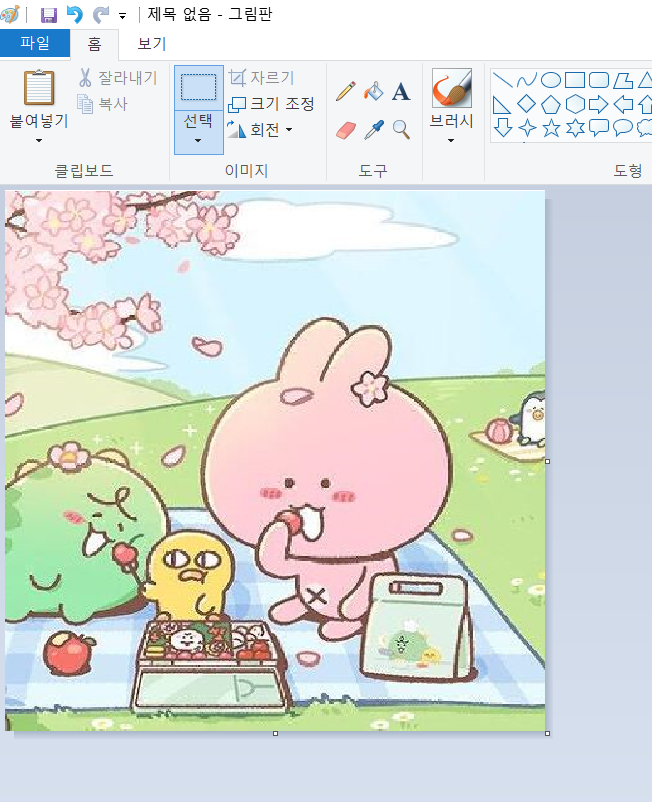The width and height of the screenshot is (652, 802).
Task: Click the 잘라내기 cut button
Action: point(118,78)
